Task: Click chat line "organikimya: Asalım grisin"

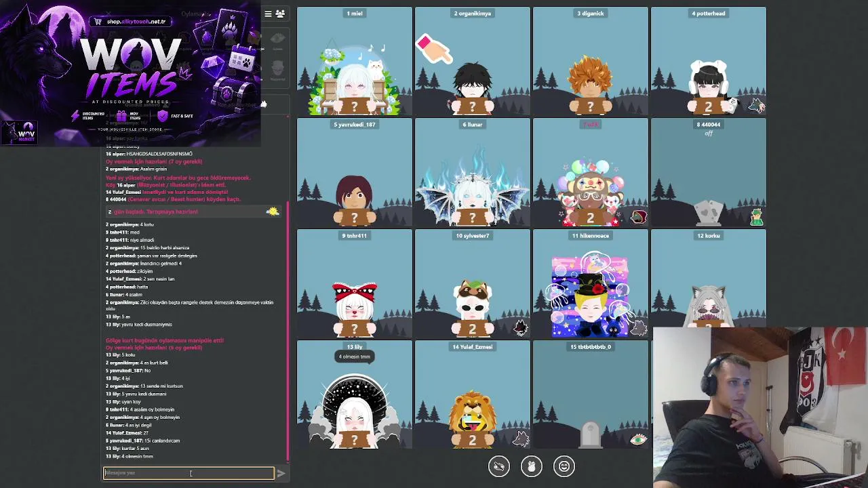Action: pyautogui.click(x=136, y=169)
